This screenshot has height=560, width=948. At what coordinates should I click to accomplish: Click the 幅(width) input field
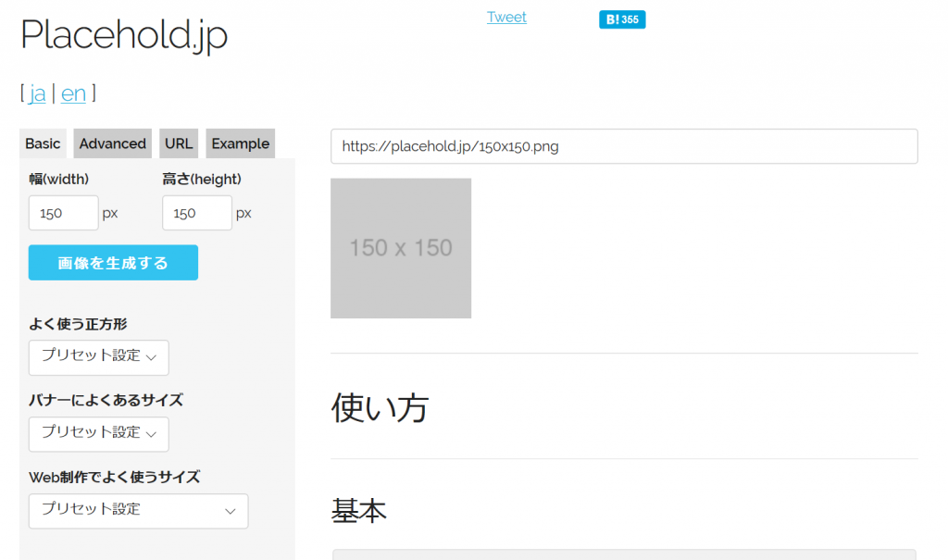pos(64,213)
